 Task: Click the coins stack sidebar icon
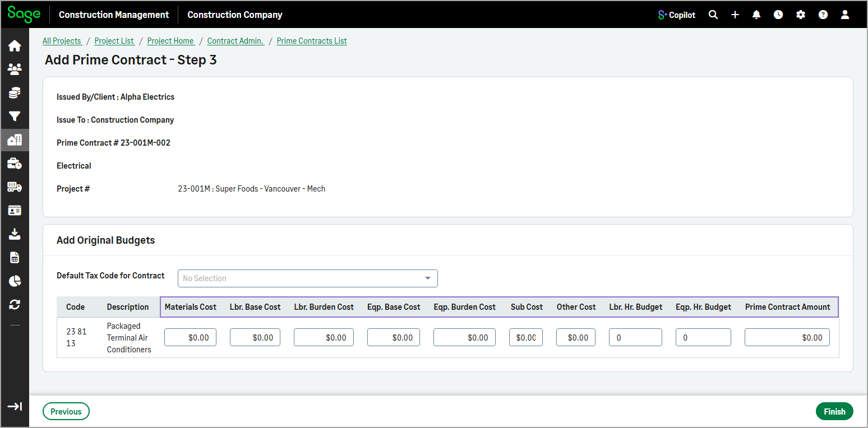coord(15,93)
